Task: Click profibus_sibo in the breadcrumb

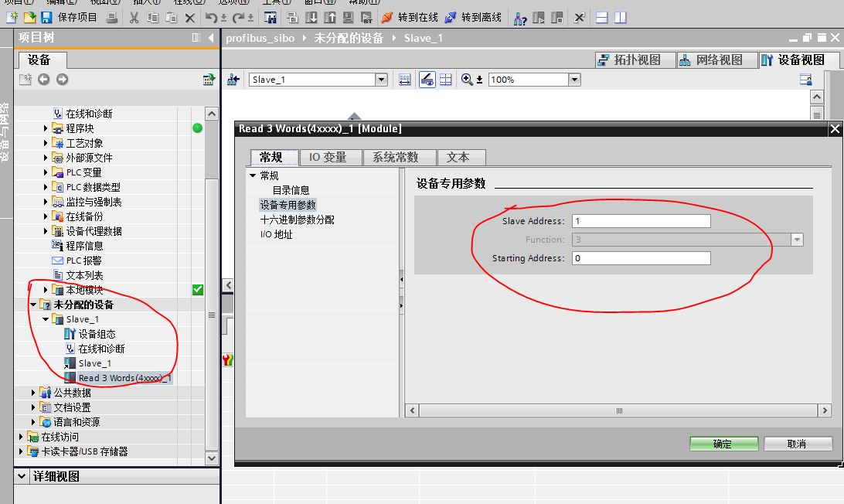Action: [x=260, y=38]
